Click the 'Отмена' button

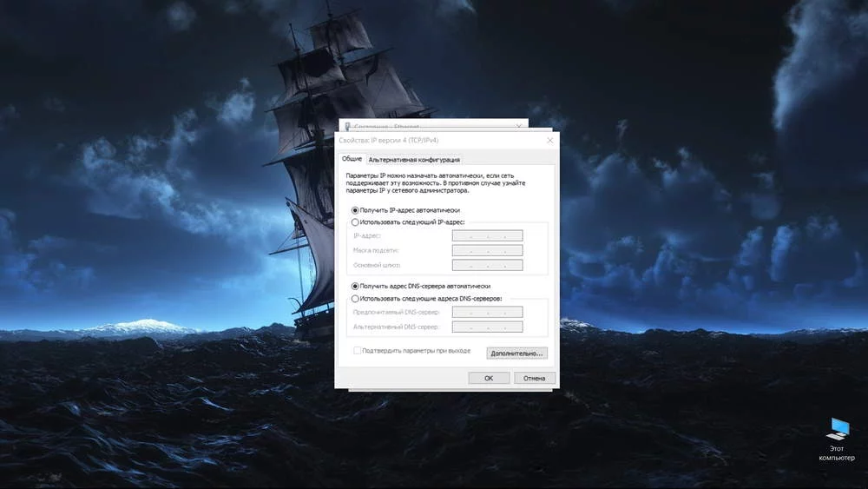534,378
